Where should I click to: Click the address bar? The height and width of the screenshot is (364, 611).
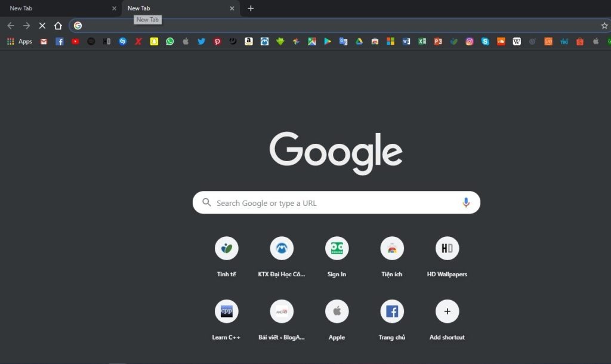point(339,26)
